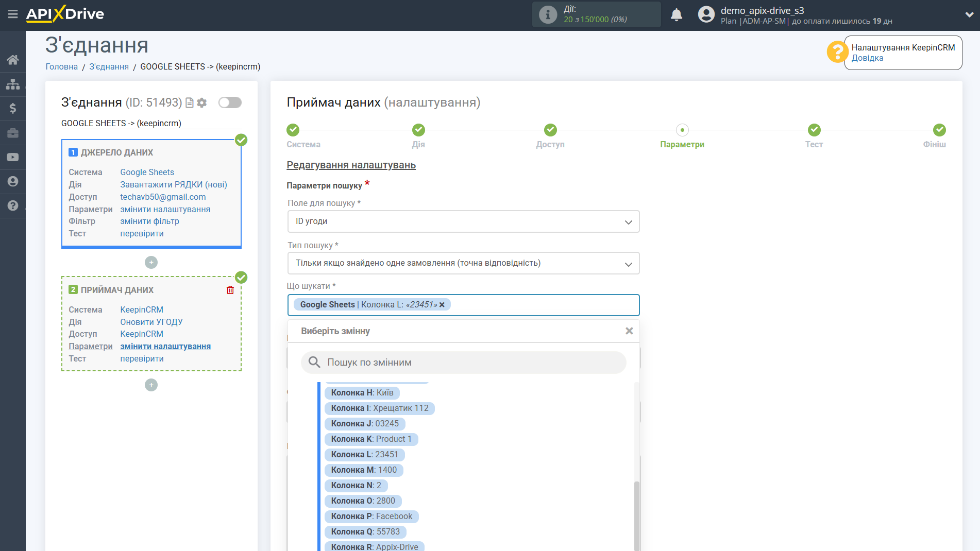This screenshot has width=980, height=551.
Task: Open the user profile sidebar icon
Action: tap(13, 181)
